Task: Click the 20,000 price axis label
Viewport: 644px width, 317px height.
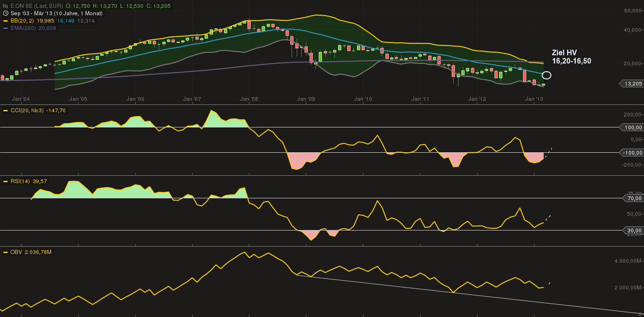Action: click(x=633, y=64)
